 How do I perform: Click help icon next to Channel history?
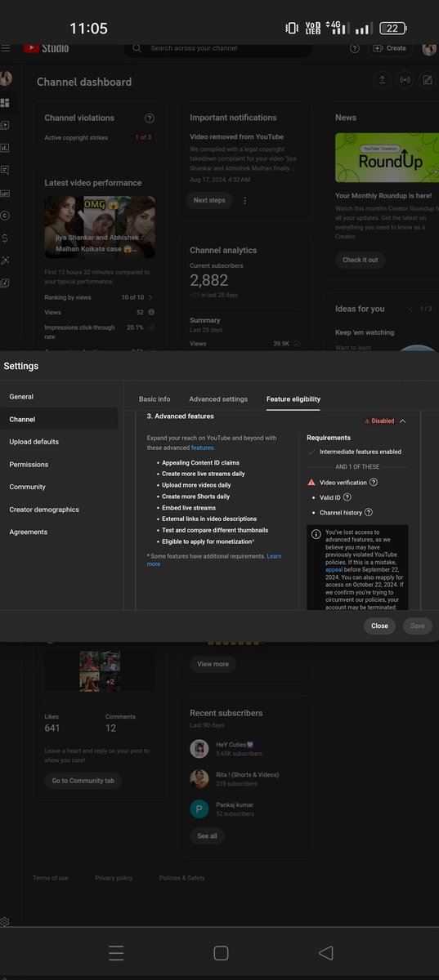369,512
